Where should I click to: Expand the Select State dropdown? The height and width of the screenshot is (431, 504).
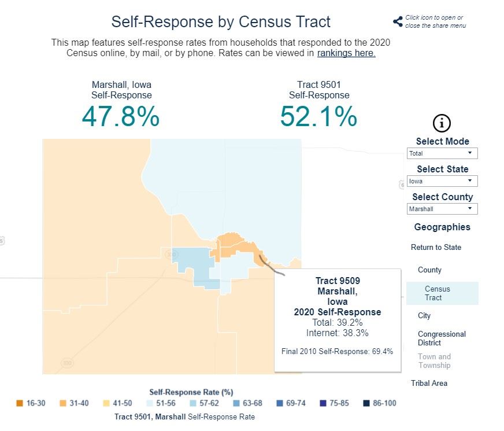pos(442,181)
